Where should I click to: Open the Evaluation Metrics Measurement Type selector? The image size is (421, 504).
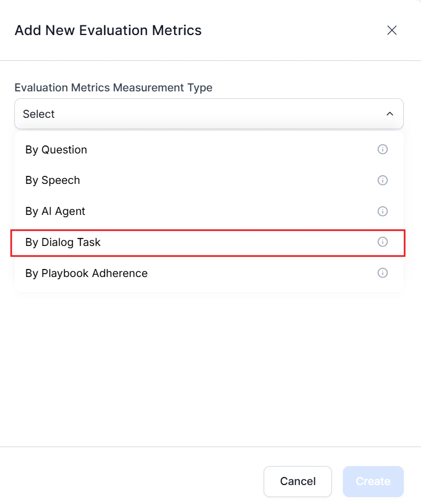209,114
